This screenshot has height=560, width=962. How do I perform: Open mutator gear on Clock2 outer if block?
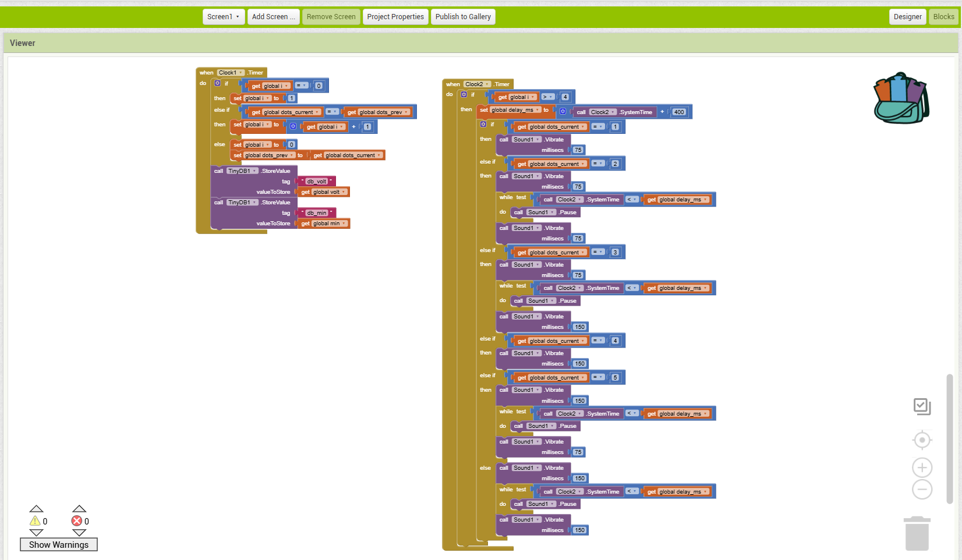(464, 94)
